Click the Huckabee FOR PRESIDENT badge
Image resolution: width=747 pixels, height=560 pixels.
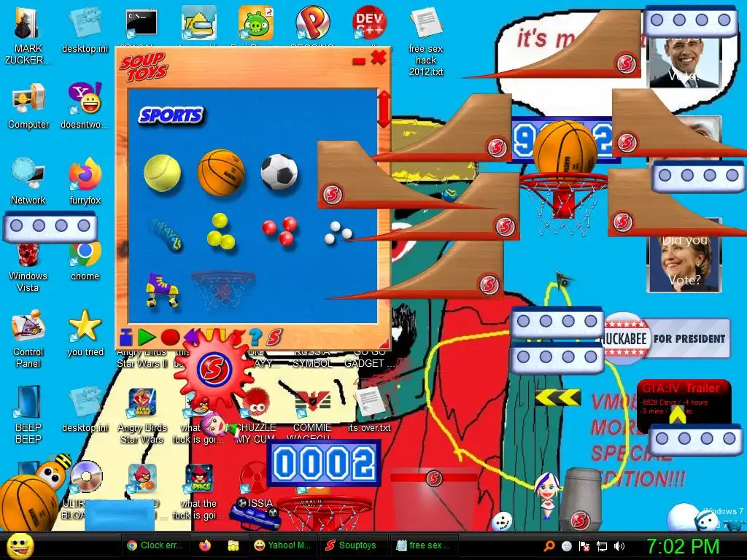pos(665,338)
